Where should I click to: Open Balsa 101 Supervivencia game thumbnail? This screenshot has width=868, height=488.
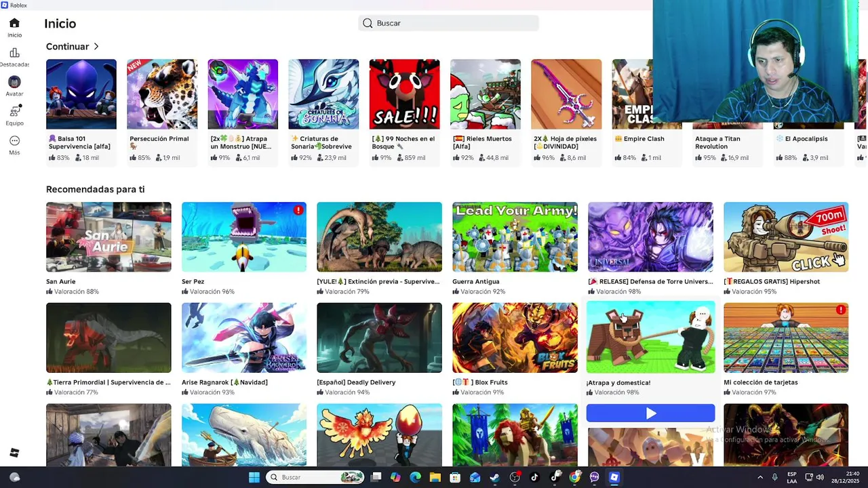(x=81, y=94)
